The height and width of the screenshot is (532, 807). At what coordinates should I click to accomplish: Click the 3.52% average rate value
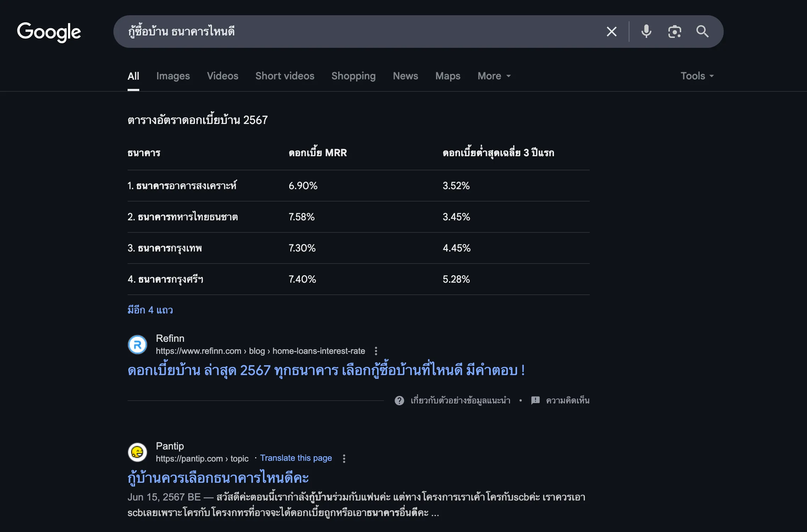(456, 186)
